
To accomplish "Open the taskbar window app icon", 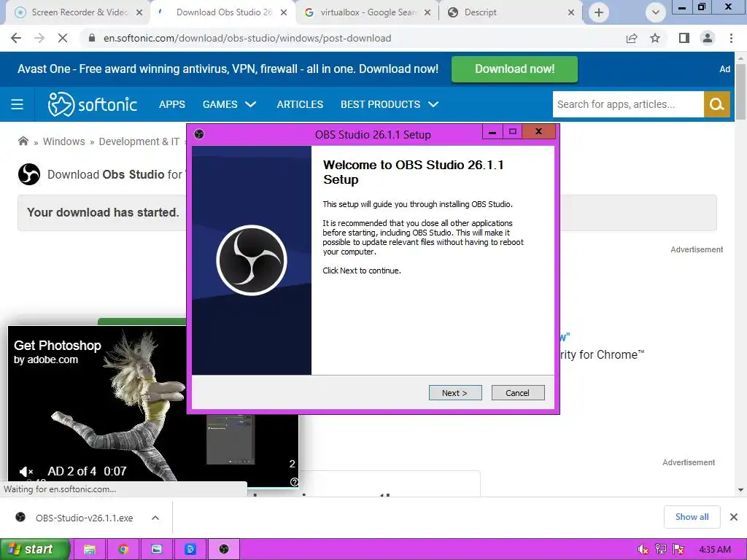I will (157, 549).
